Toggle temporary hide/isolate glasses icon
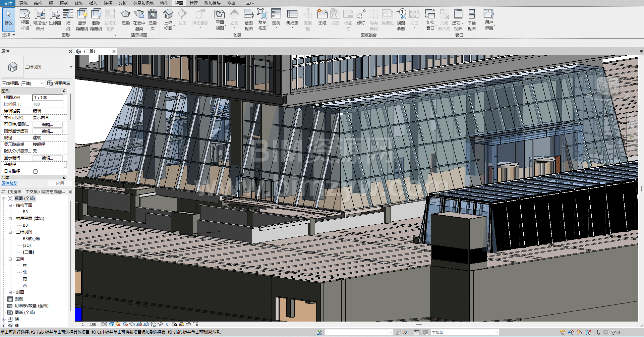This screenshot has height=337, width=644. (x=160, y=324)
